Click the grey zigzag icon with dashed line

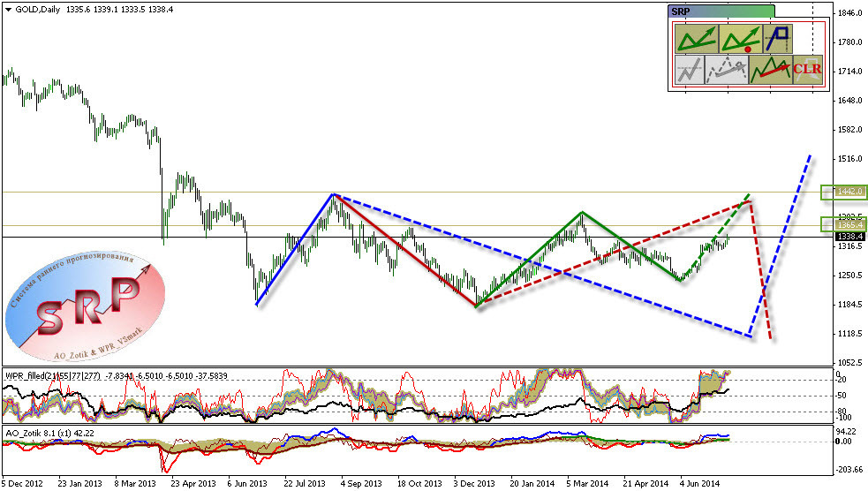tap(689, 69)
